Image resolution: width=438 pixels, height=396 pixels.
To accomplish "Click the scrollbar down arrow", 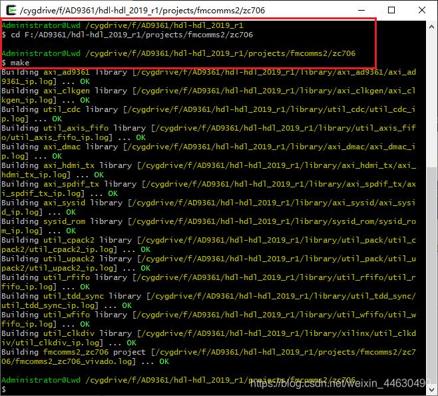I will coord(431,389).
